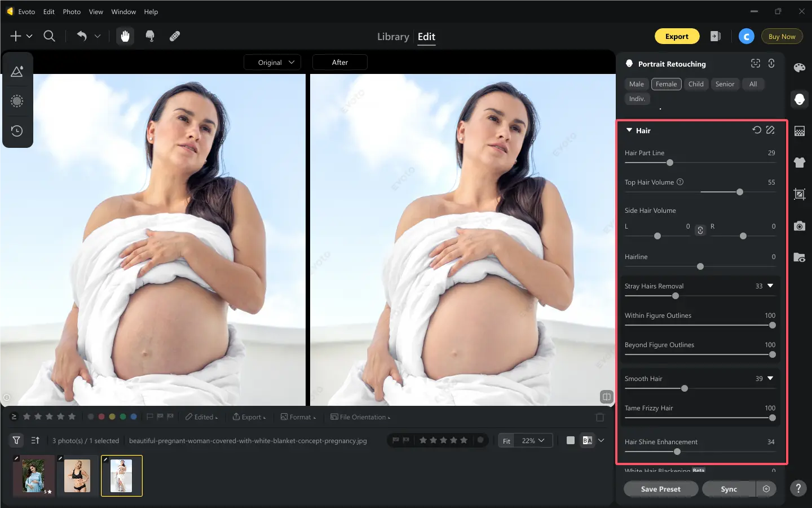Open the history clock icon
Screen dimensions: 812x508
coord(17,131)
